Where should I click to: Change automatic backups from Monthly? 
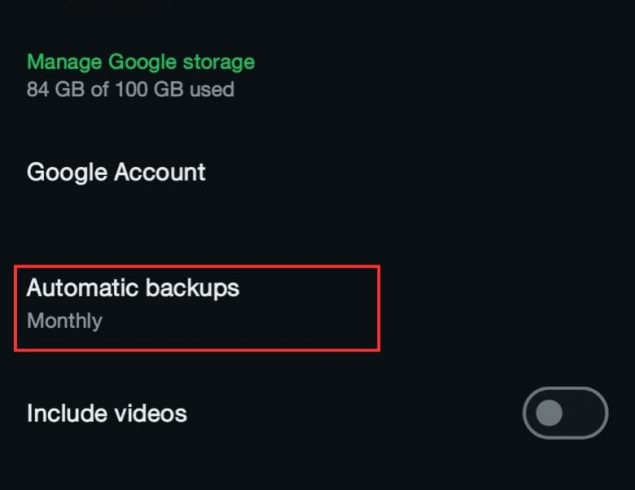pyautogui.click(x=197, y=308)
